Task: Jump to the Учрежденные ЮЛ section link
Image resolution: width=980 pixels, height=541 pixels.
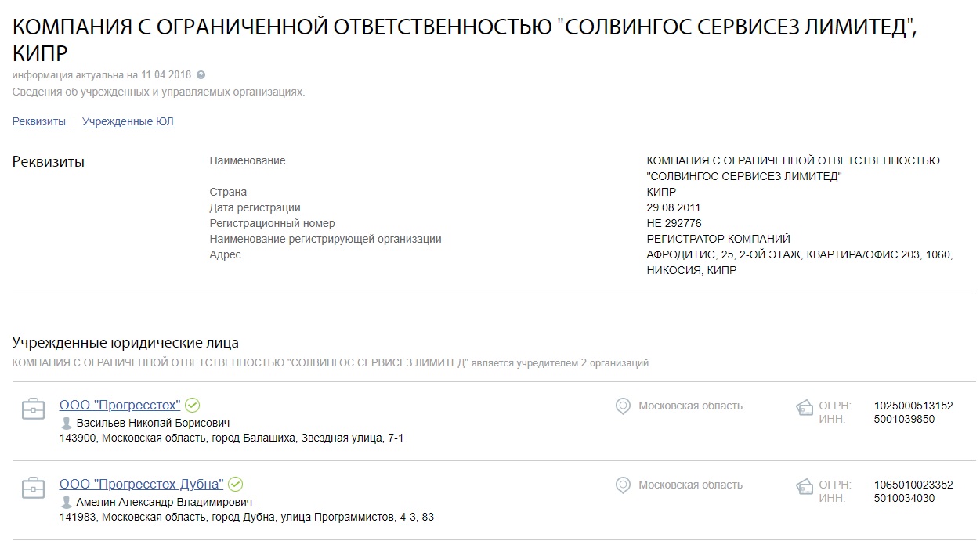Action: (x=128, y=121)
